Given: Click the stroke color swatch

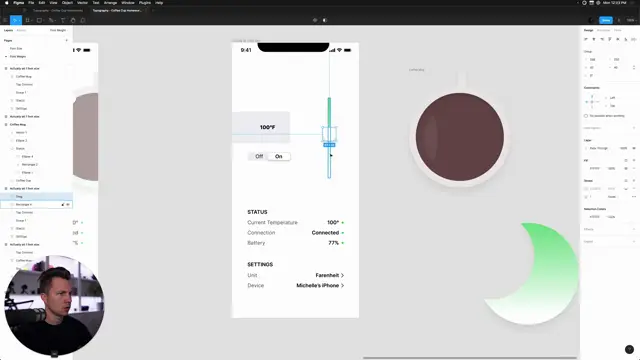Looking at the screenshot, I should tap(586, 189).
